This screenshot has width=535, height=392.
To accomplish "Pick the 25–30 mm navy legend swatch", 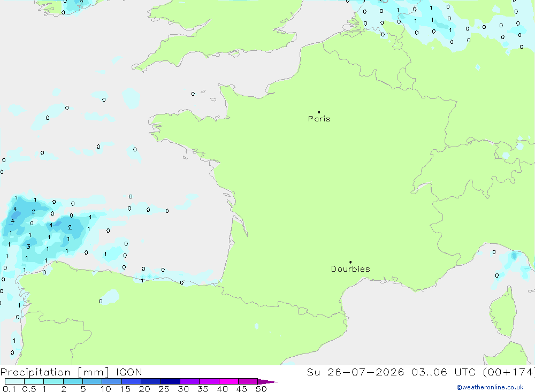I will (x=170, y=381).
